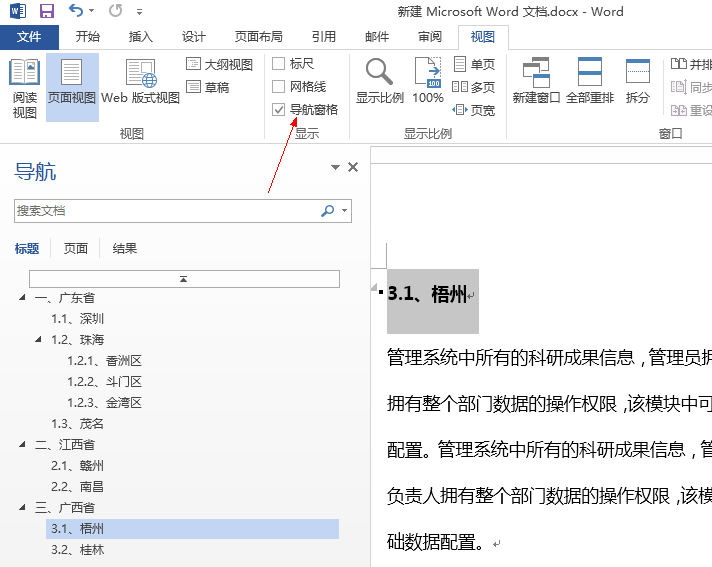The width and height of the screenshot is (712, 567).
Task: Switch to the 开始 ribbon tab
Action: (88, 36)
